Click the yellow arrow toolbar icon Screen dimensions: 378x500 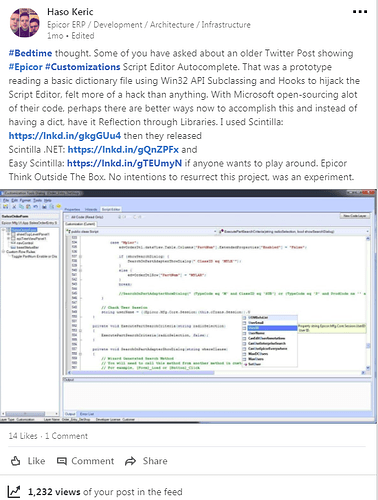click(x=59, y=206)
